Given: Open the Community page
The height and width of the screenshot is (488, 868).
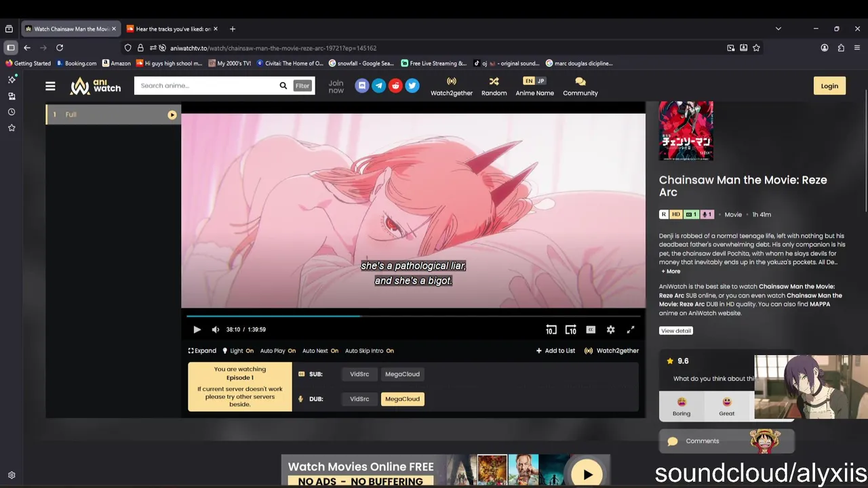Looking at the screenshot, I should point(580,86).
